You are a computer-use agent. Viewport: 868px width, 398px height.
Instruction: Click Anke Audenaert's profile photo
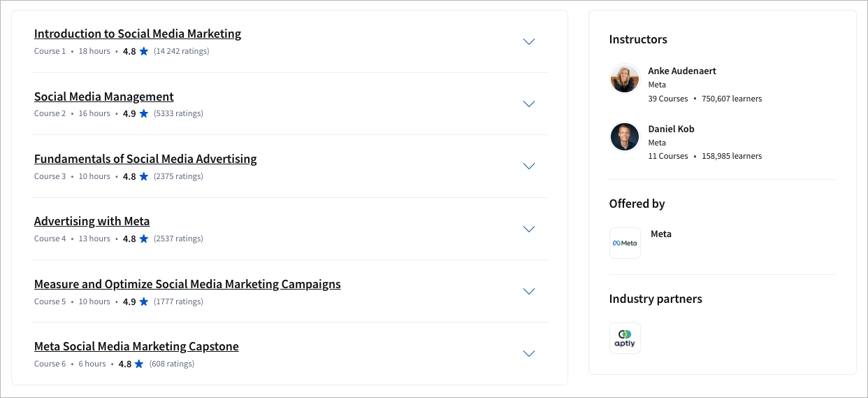pyautogui.click(x=625, y=78)
